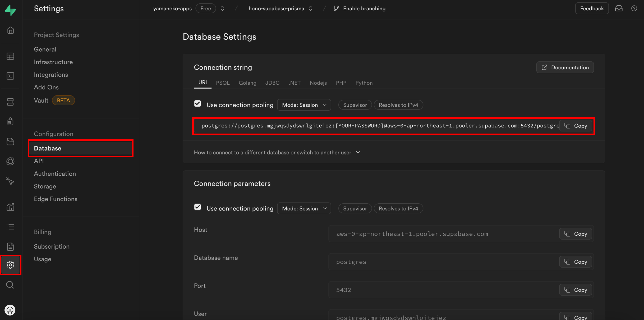Open the search icon in sidebar
Screen dimensions: 644x320
[x=10, y=285]
